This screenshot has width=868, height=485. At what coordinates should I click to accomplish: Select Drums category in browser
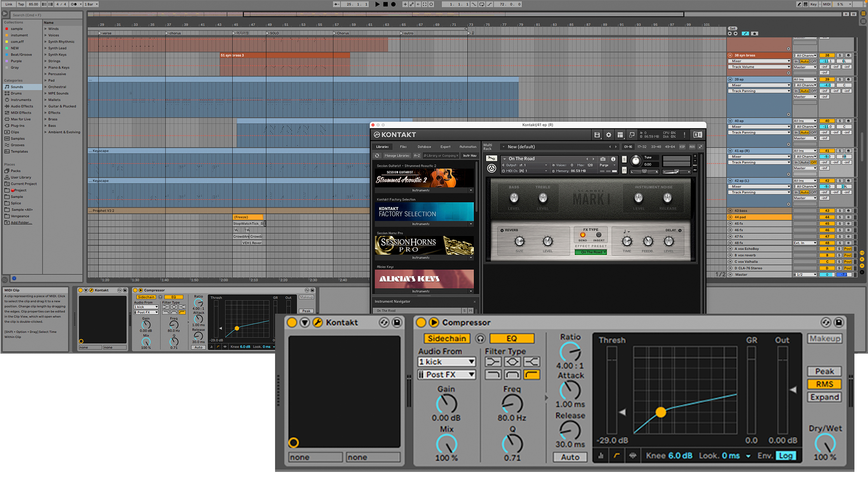coord(16,94)
